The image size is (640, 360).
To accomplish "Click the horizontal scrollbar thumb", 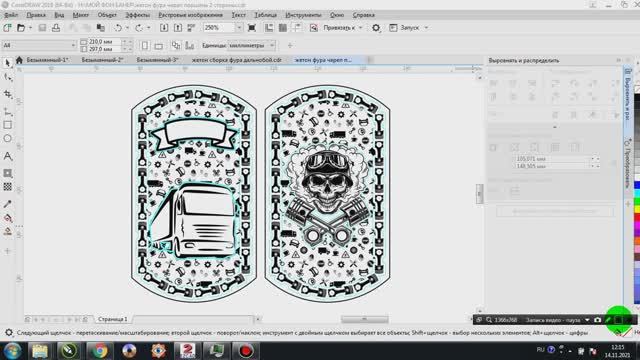I will (364, 319).
